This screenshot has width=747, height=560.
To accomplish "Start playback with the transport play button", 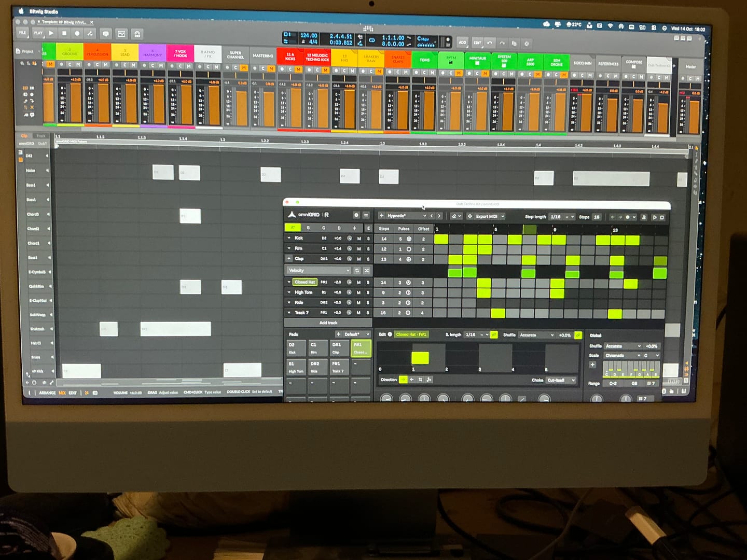I will coord(51,33).
